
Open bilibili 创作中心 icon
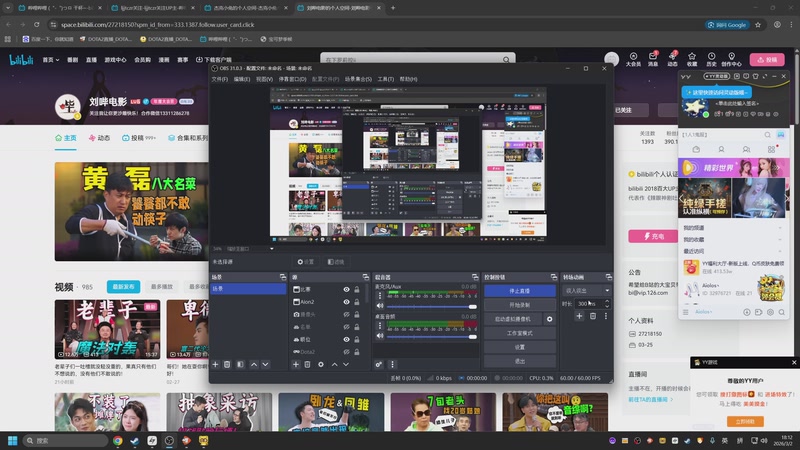[731, 59]
